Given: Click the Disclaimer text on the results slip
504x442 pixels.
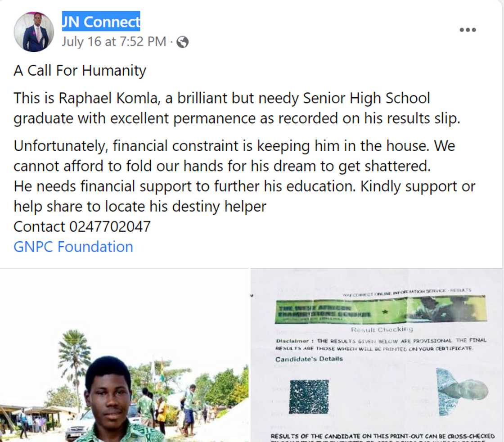Looking at the screenshot, I should pyautogui.click(x=374, y=344).
